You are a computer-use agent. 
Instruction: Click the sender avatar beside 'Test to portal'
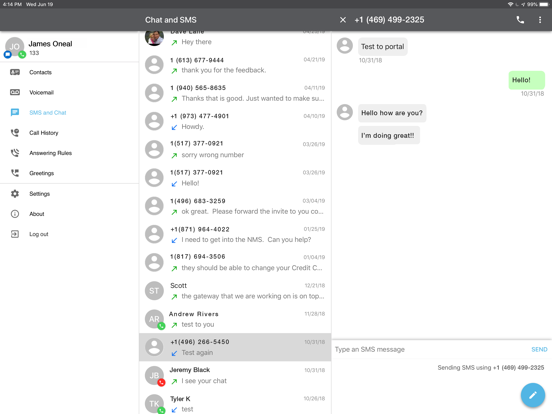[x=345, y=46]
